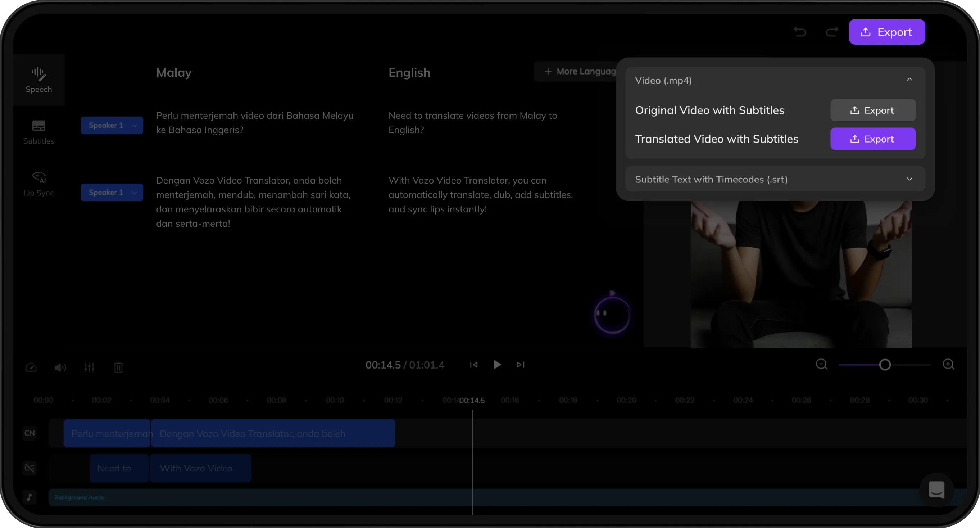The width and height of the screenshot is (980, 528).
Task: Click the top purple Export button
Action: 887,32
